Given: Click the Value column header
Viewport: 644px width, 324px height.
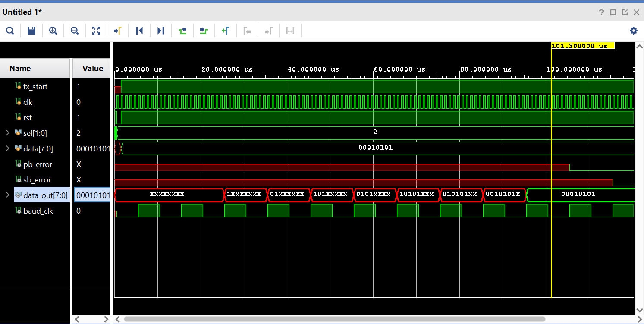Looking at the screenshot, I should 92,68.
